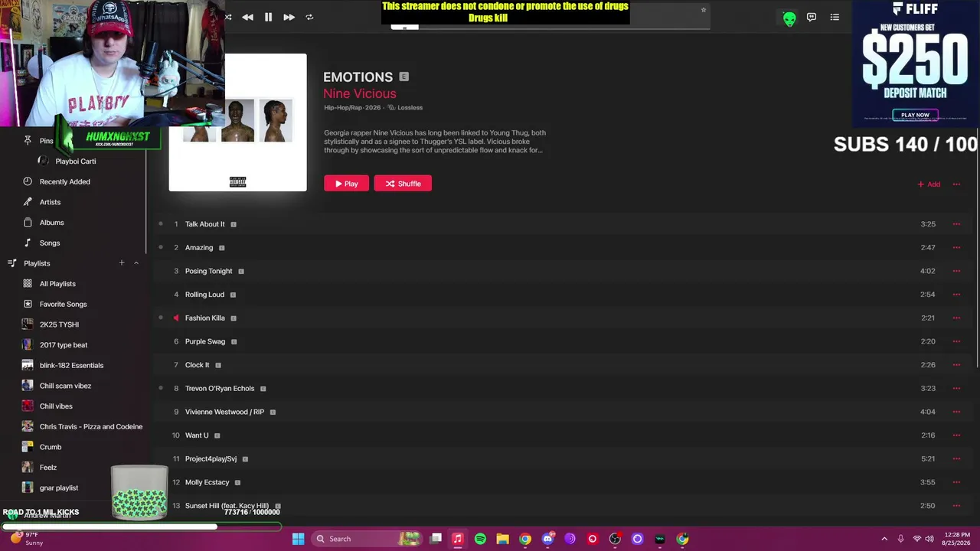
Task: Open more options for Purple Swag
Action: (956, 341)
